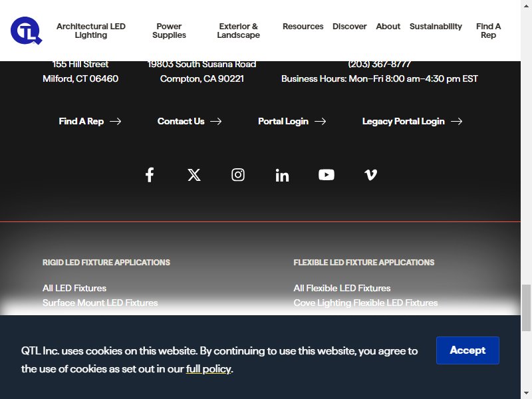Viewport: 532px width, 399px height.
Task: Open Architectural LED Lighting menu
Action: 91,31
